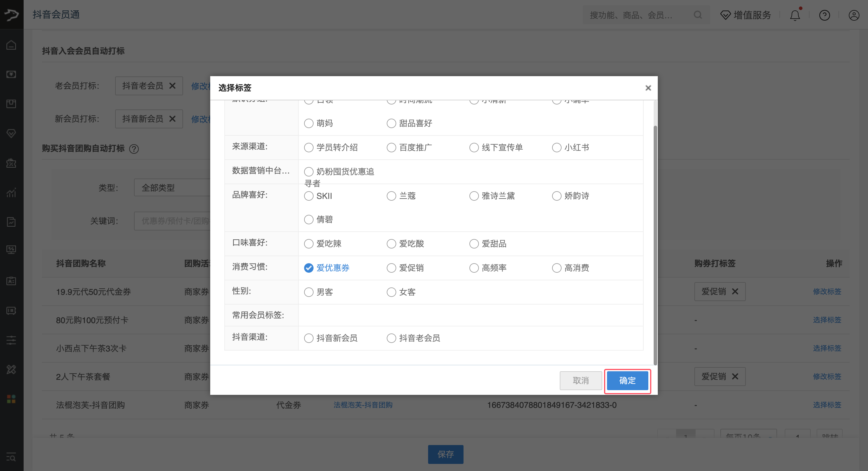Close the 选择标签 dialog
Image resolution: width=868 pixels, height=471 pixels.
coord(648,88)
